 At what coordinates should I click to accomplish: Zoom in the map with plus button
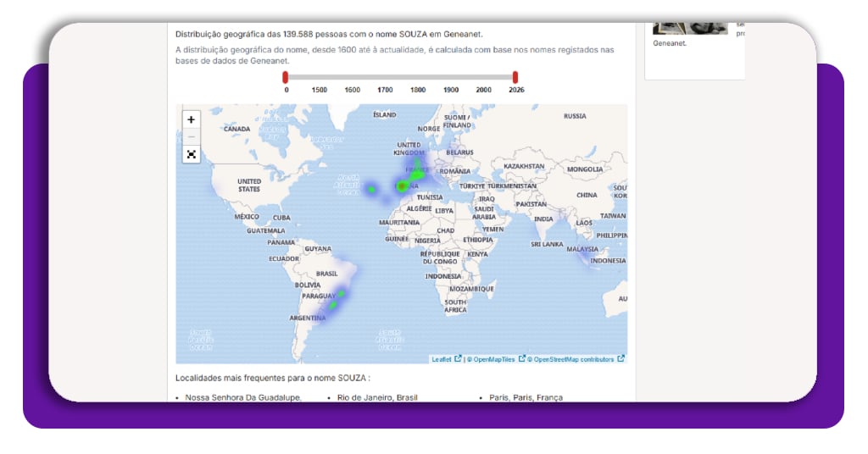pos(191,119)
